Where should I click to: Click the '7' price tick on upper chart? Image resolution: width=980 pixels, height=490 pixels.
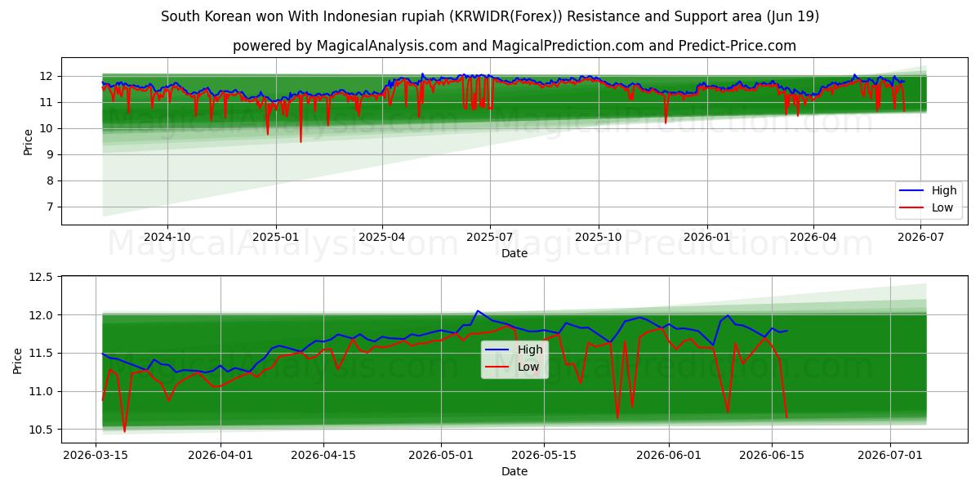click(49, 207)
